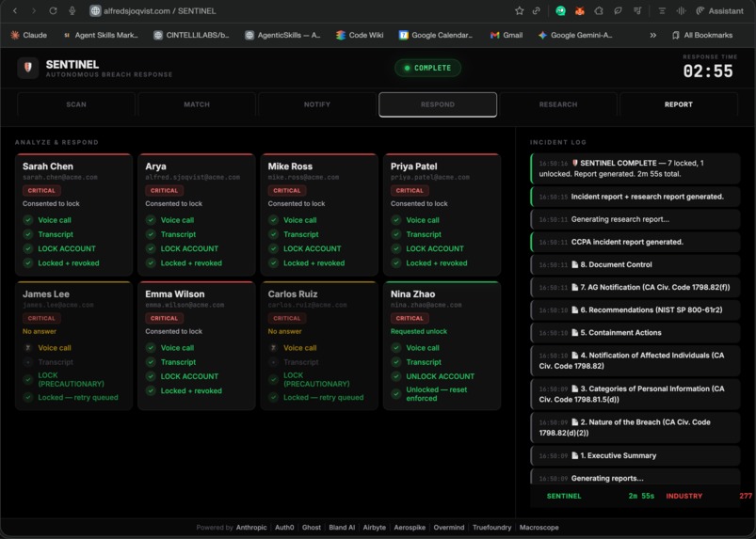Click the 02:55 response time display
The image size is (756, 539).
pyautogui.click(x=708, y=71)
